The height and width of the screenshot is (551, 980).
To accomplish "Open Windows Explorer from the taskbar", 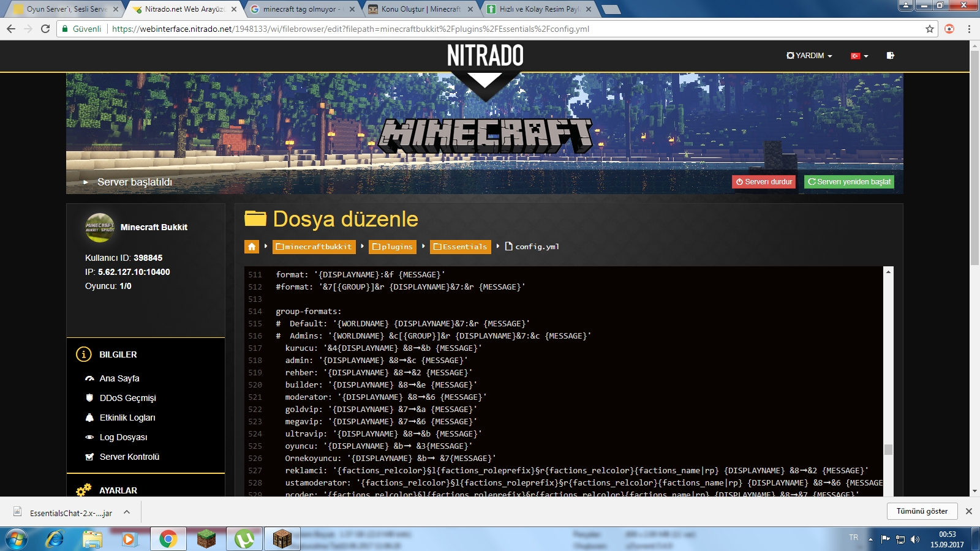I will click(x=92, y=539).
